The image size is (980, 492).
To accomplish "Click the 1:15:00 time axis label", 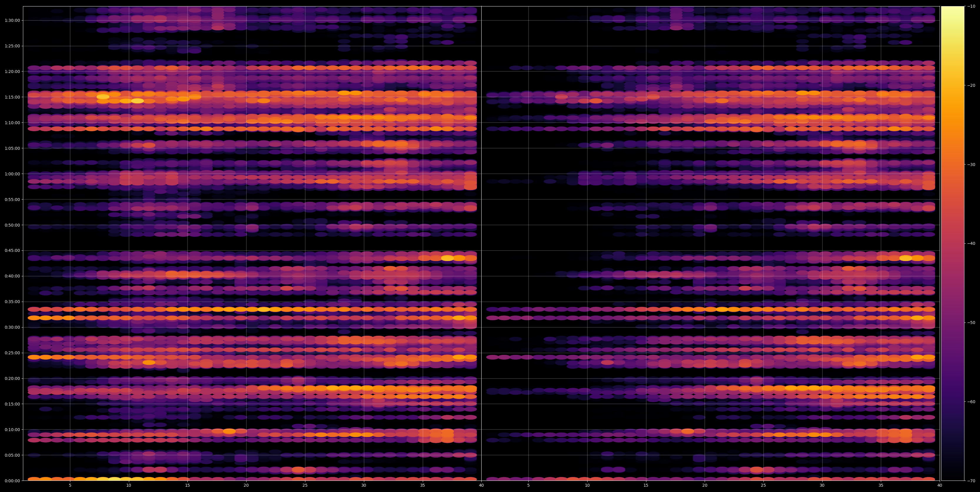I will 12,97.
